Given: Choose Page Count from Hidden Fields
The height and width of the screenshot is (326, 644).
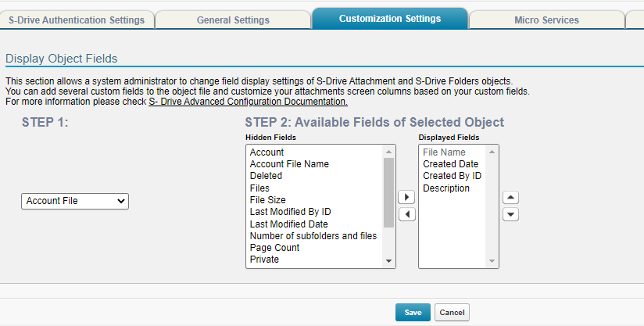Looking at the screenshot, I should tap(274, 248).
